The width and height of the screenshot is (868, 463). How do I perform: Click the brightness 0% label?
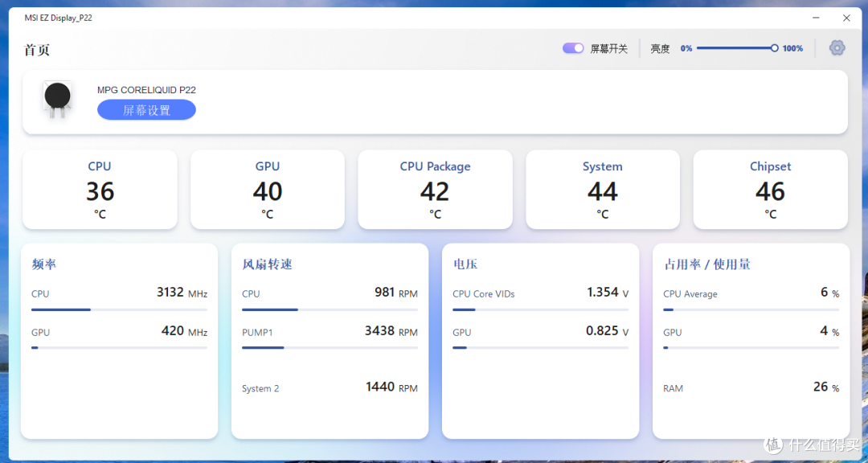686,48
